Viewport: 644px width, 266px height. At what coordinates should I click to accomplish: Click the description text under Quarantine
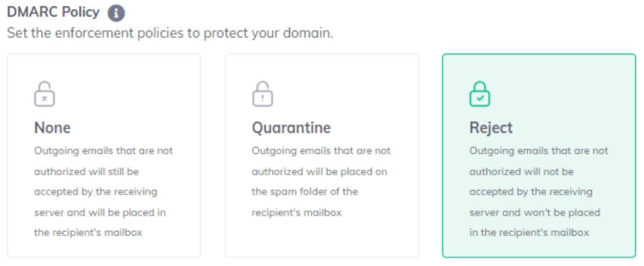point(321,182)
